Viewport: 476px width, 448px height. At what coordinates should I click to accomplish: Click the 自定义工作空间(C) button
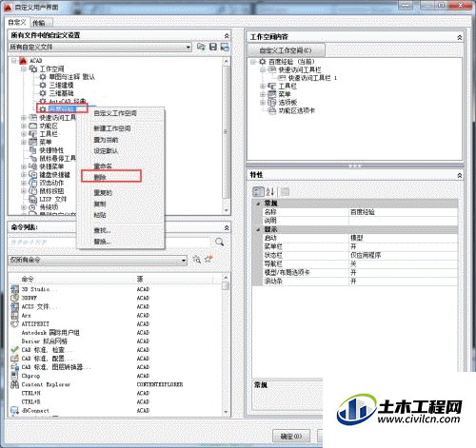tap(286, 50)
